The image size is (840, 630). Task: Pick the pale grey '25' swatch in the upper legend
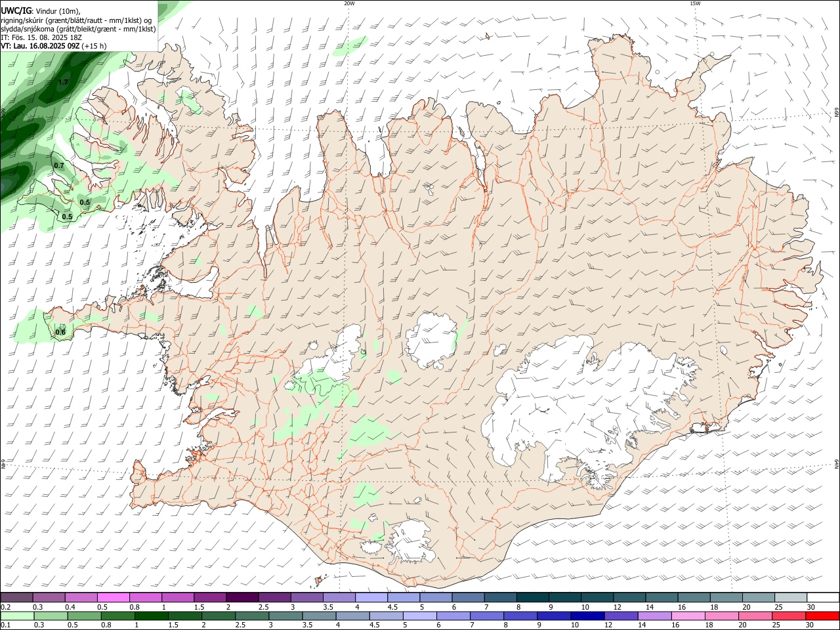789,598
